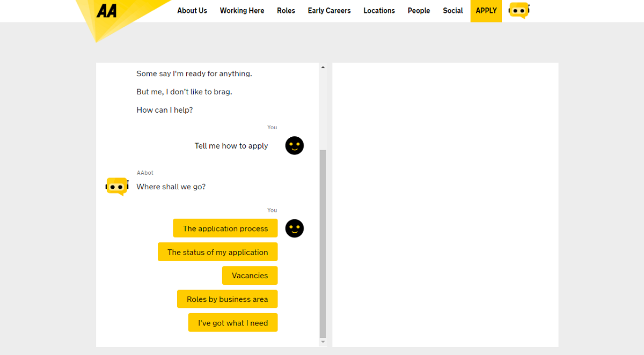
Task: Click the 'Where shall we go?' message
Action: (171, 187)
